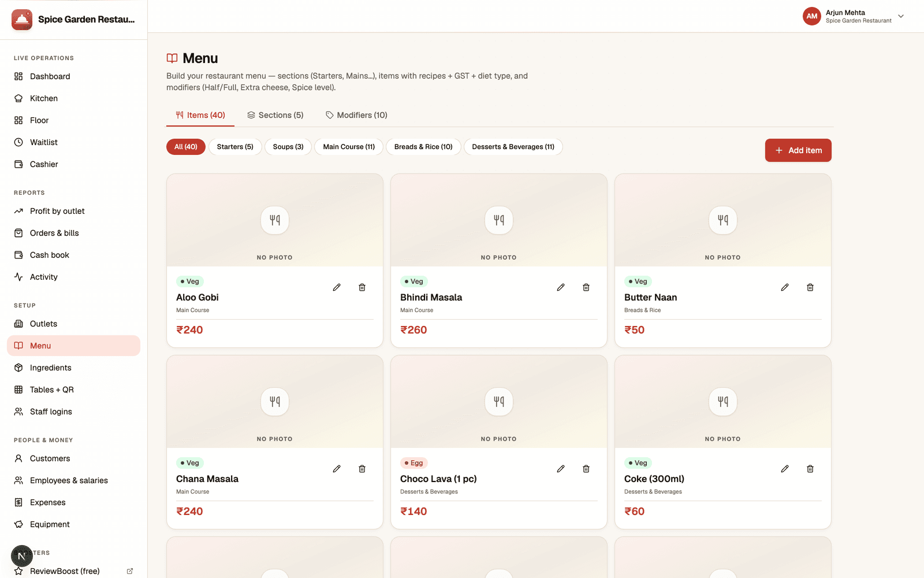
Task: Delete the Butter Naan item
Action: point(810,287)
